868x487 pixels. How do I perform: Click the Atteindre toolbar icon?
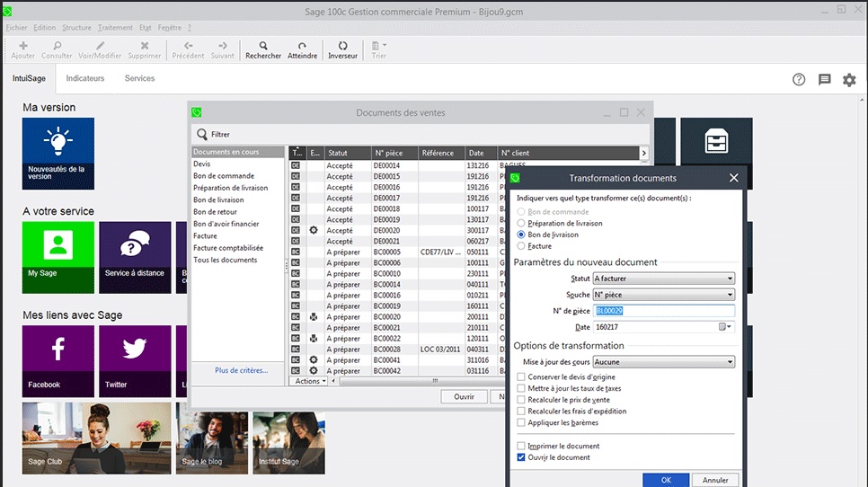(302, 46)
